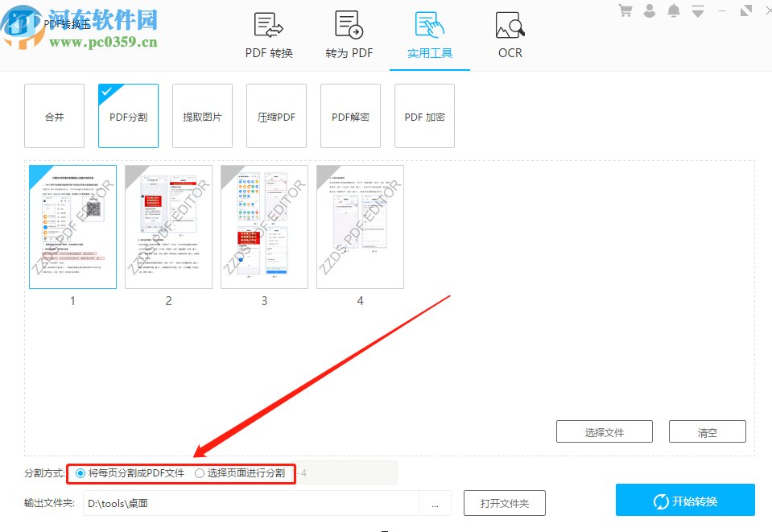Click the 开始转换 button
This screenshot has width=772, height=532.
(x=685, y=500)
